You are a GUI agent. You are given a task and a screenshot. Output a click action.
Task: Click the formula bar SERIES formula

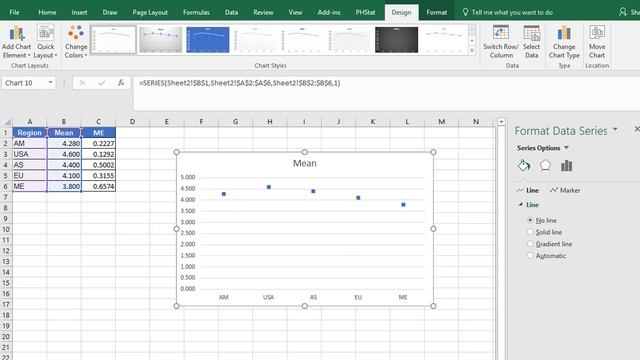[240, 83]
